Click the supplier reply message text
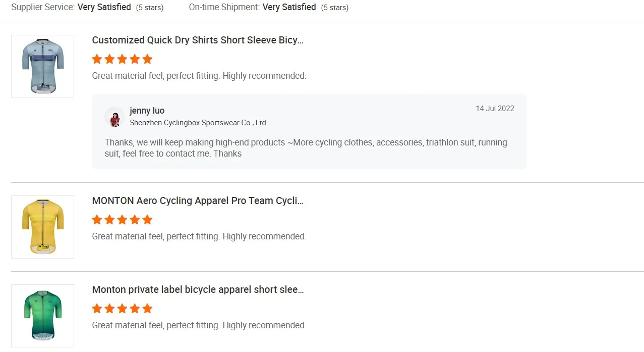Viewport: 644px width, 352px height. click(x=306, y=148)
